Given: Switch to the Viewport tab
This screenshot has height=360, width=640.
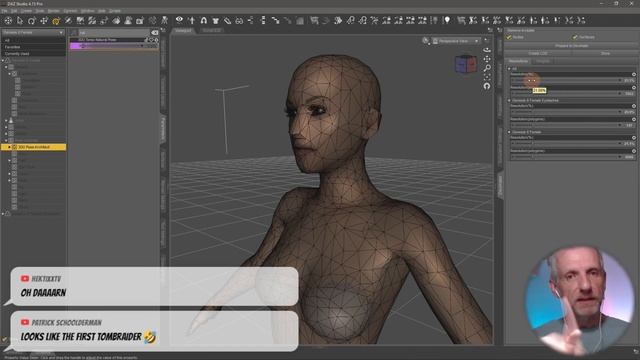Looking at the screenshot, I should click(183, 30).
